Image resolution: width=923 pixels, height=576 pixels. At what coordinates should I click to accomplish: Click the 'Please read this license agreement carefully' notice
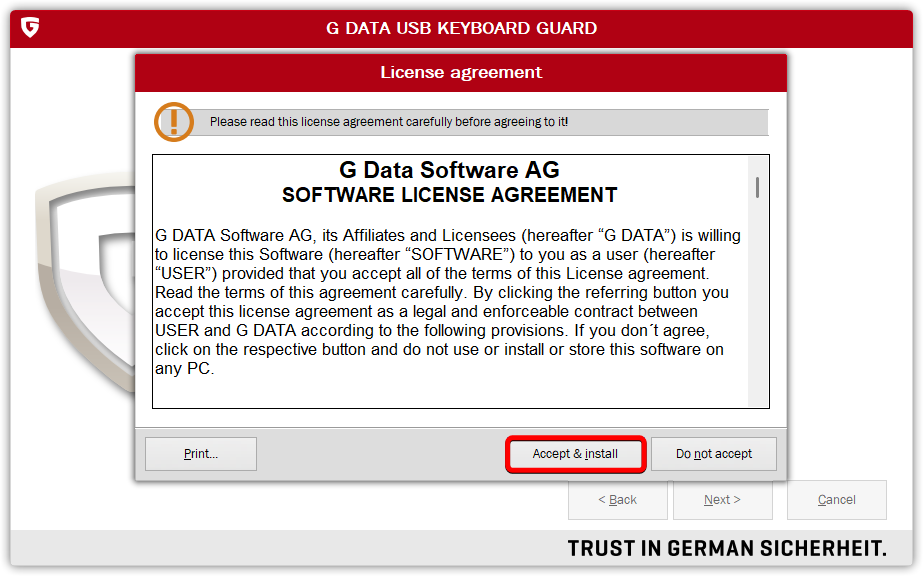pos(389,122)
